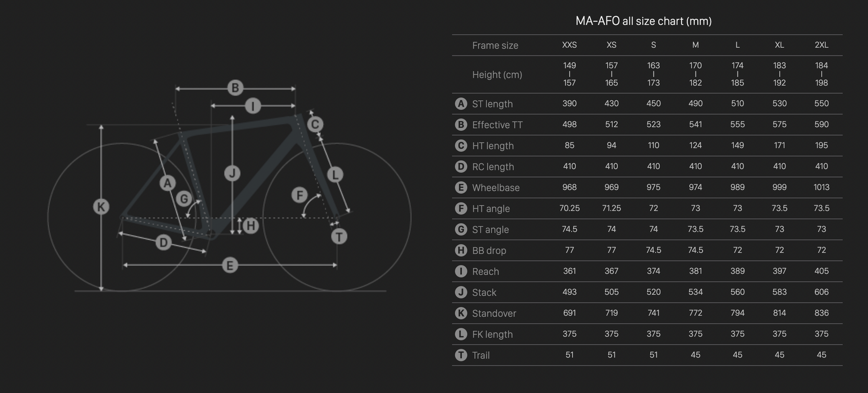868x393 pixels.
Task: Click the D chainstay marker on diagram
Action: pyautogui.click(x=163, y=242)
